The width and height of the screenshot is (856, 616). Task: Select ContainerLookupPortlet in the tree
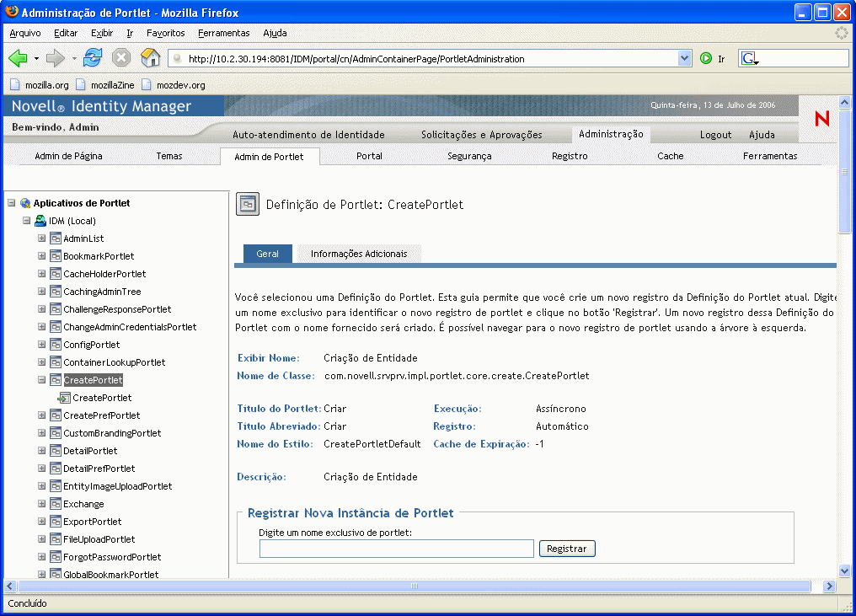pyautogui.click(x=114, y=362)
